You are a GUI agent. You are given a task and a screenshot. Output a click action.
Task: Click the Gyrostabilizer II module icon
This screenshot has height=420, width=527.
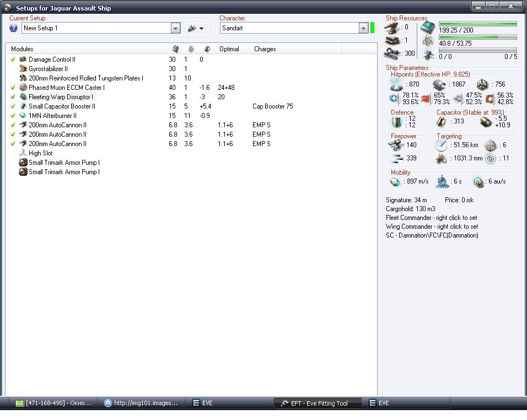coord(23,69)
